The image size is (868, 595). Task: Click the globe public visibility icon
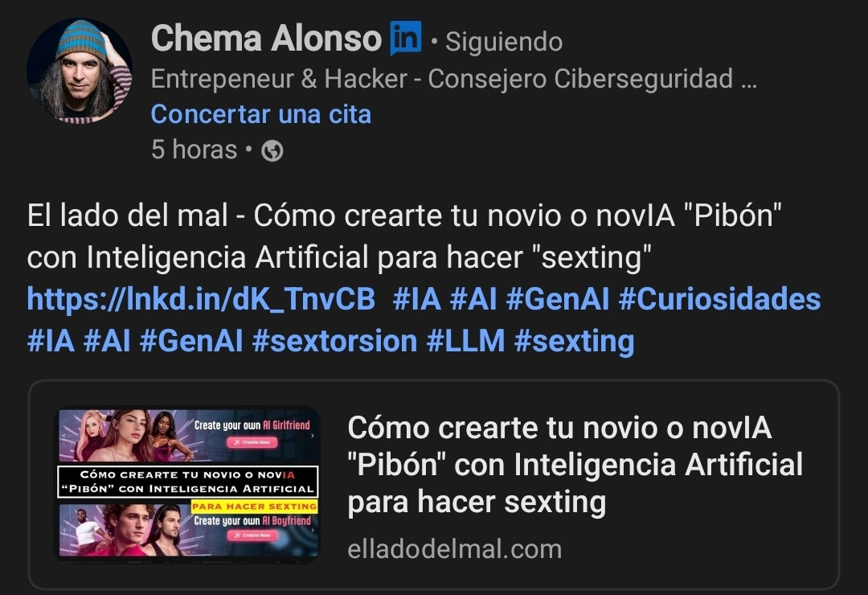(272, 150)
